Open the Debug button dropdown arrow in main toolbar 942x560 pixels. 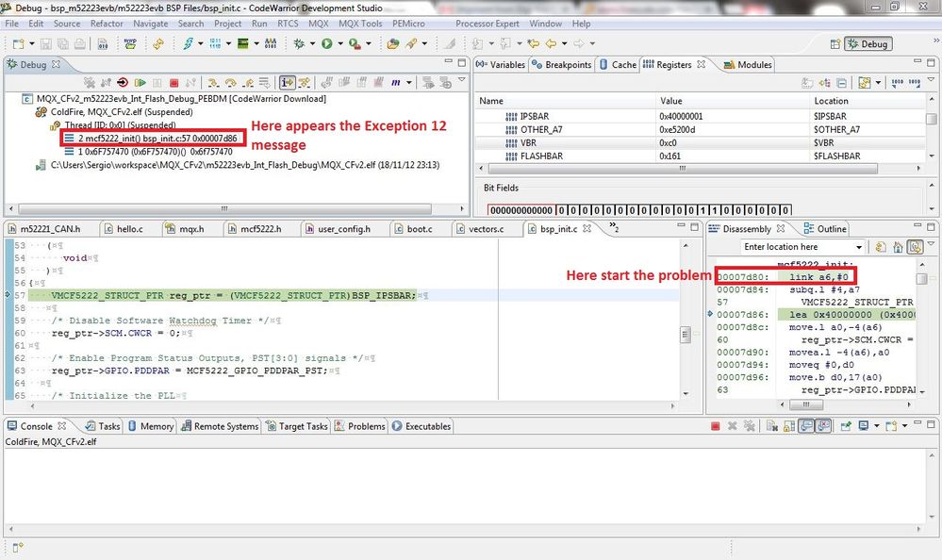point(312,43)
